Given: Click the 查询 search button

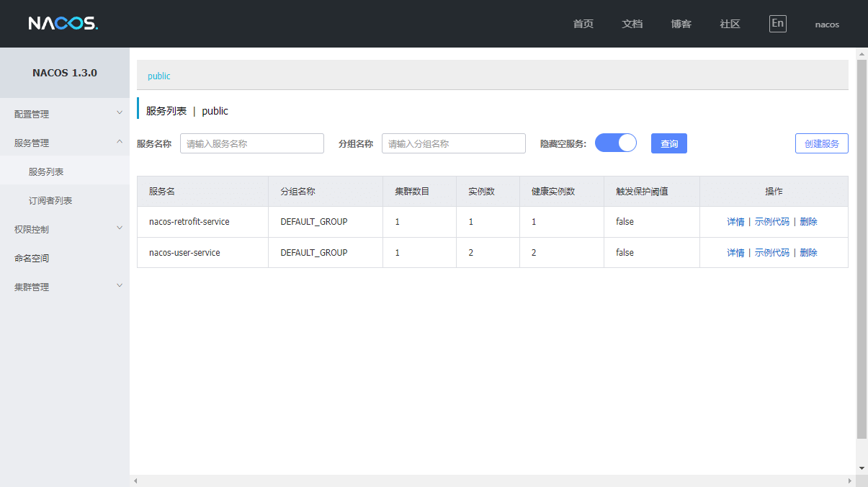Looking at the screenshot, I should pyautogui.click(x=668, y=143).
